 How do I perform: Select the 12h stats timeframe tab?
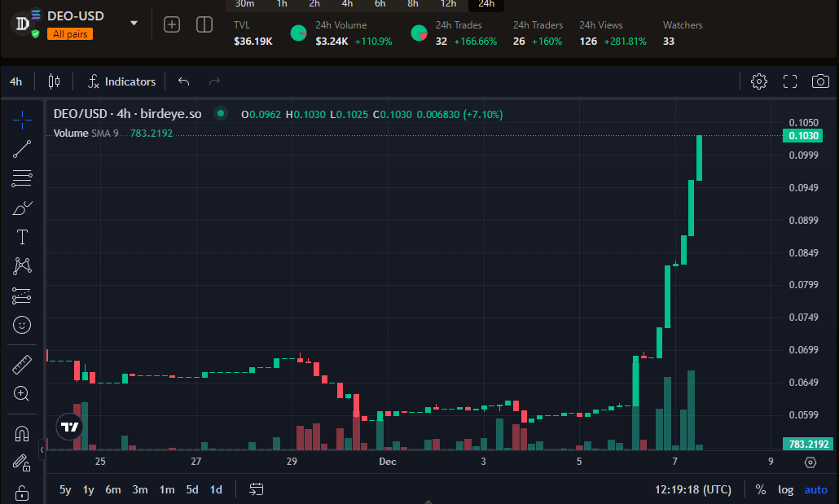tap(448, 4)
